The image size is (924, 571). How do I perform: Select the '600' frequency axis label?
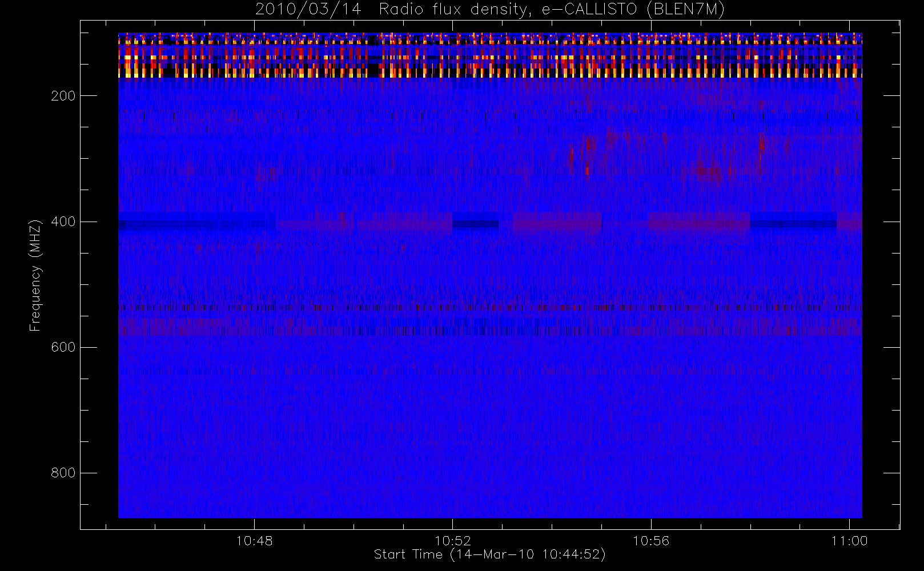[x=63, y=347]
